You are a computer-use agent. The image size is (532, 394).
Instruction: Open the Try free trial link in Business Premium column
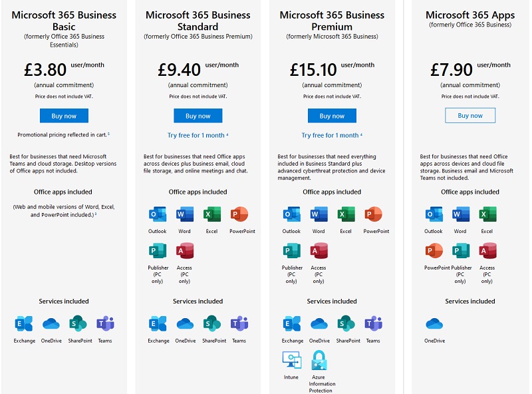pos(332,135)
